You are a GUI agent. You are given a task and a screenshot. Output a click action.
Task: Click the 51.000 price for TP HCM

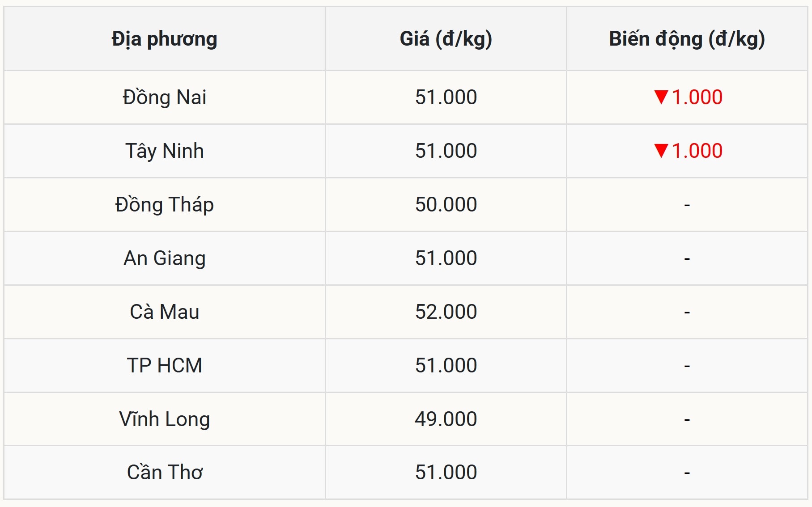[x=446, y=366]
